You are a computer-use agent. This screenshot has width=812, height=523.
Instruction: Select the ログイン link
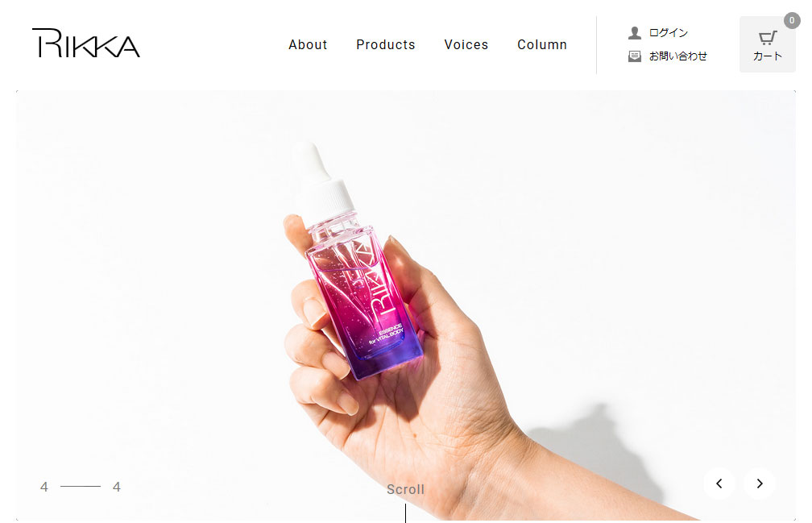(669, 32)
